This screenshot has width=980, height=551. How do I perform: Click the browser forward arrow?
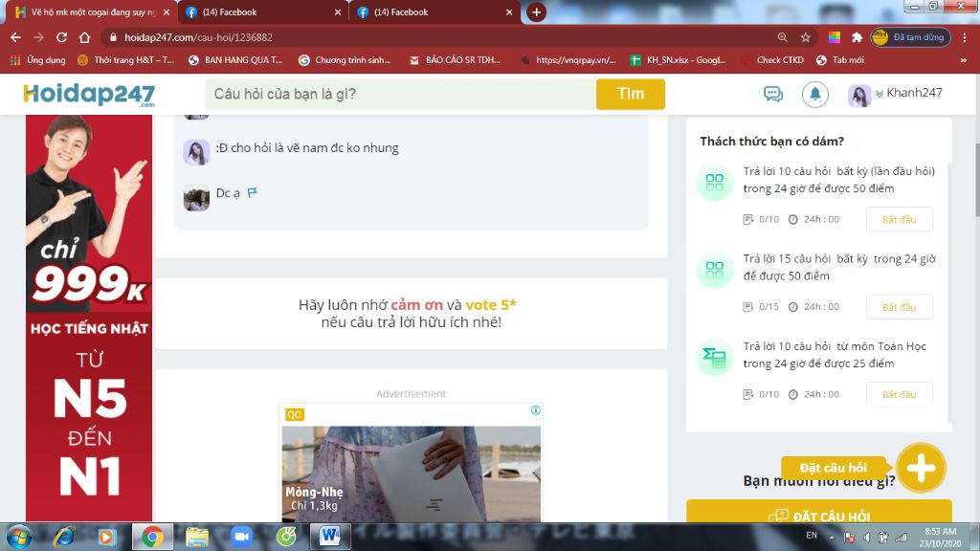click(x=38, y=37)
